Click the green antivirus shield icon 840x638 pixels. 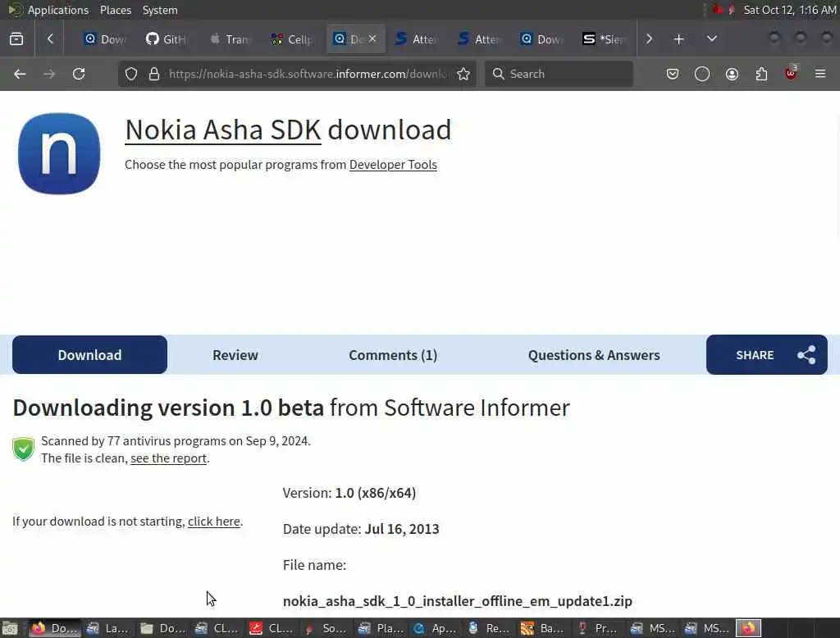point(24,449)
